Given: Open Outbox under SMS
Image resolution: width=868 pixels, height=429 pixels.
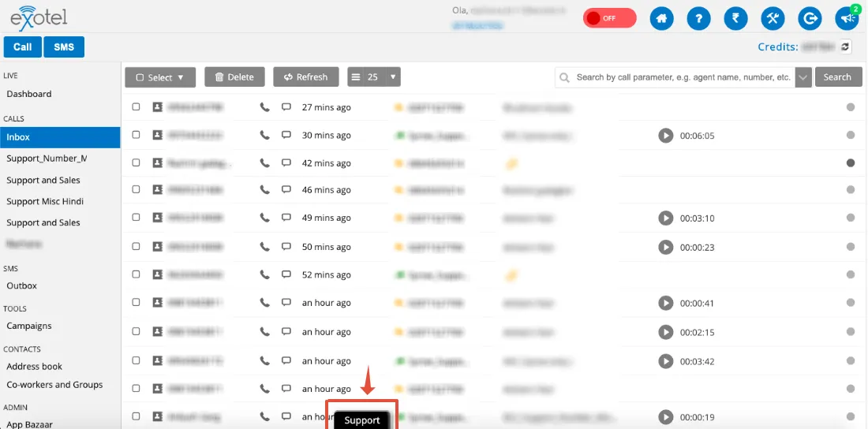Looking at the screenshot, I should (x=21, y=286).
